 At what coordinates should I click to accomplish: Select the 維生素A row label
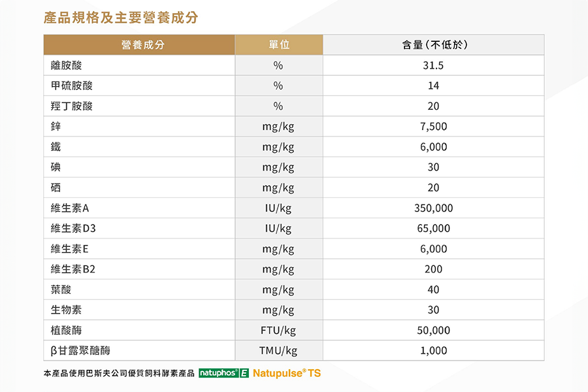click(69, 208)
